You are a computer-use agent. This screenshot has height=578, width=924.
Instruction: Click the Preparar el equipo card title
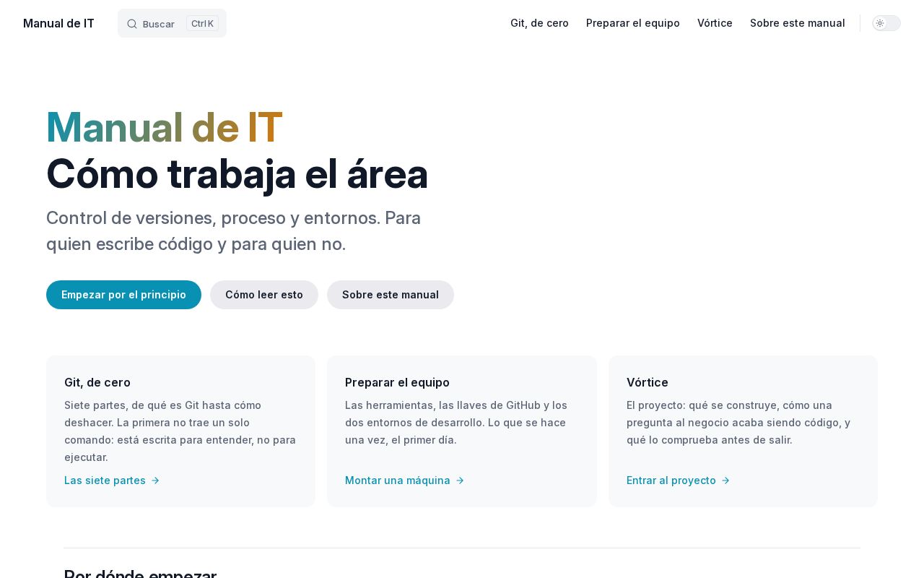pos(397,382)
